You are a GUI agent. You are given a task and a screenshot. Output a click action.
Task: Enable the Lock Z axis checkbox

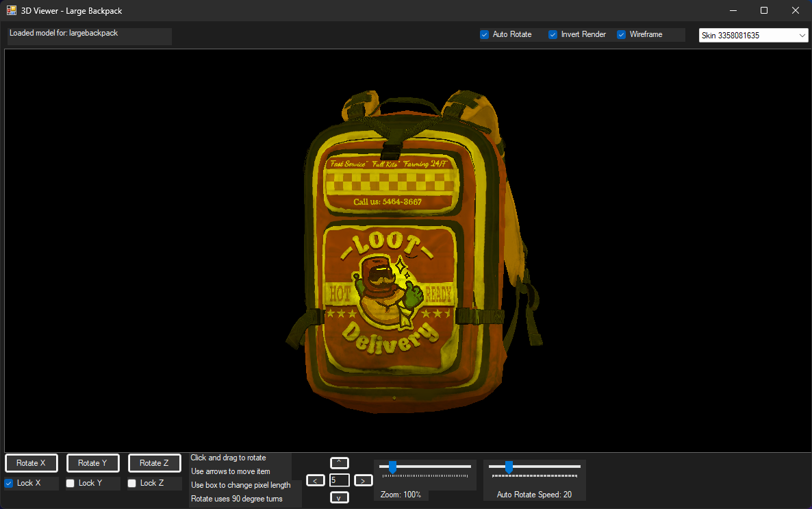[x=131, y=483]
